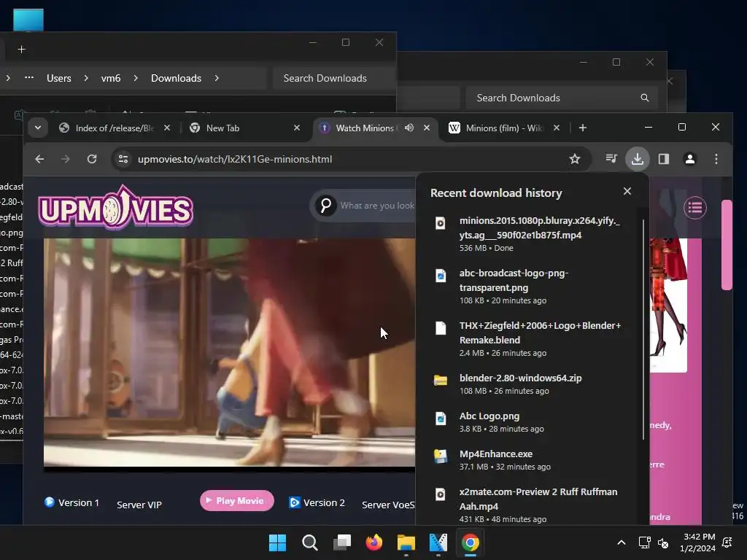Open taskbar Search

click(309, 542)
